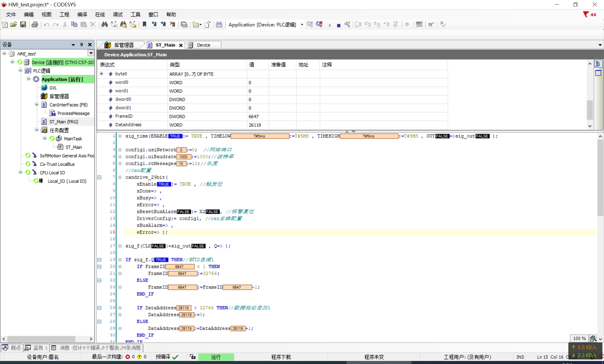This screenshot has height=364, width=604.
Task: Toggle breakpoint marker on line 17
Action: 120,246
